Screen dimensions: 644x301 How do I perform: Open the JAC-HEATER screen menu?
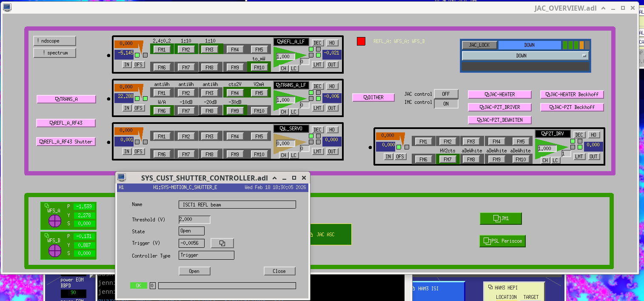point(499,95)
